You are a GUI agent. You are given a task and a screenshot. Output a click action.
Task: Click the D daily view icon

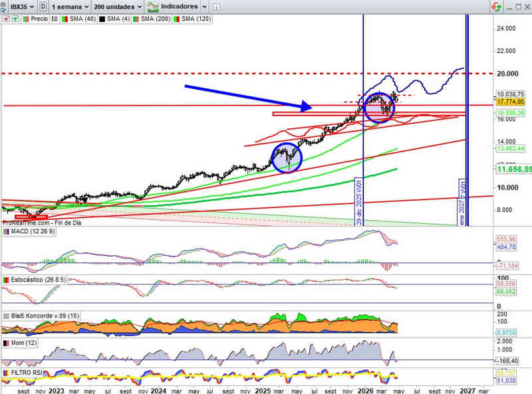43,7
